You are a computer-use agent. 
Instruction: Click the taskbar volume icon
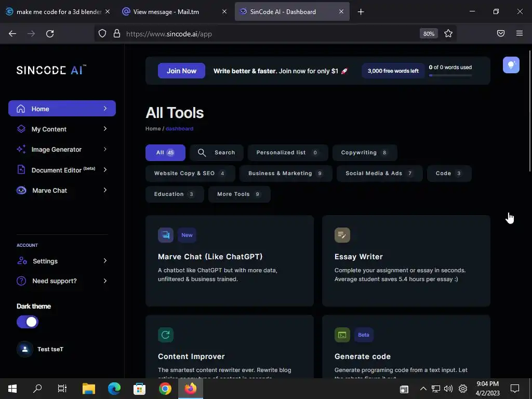pyautogui.click(x=448, y=389)
